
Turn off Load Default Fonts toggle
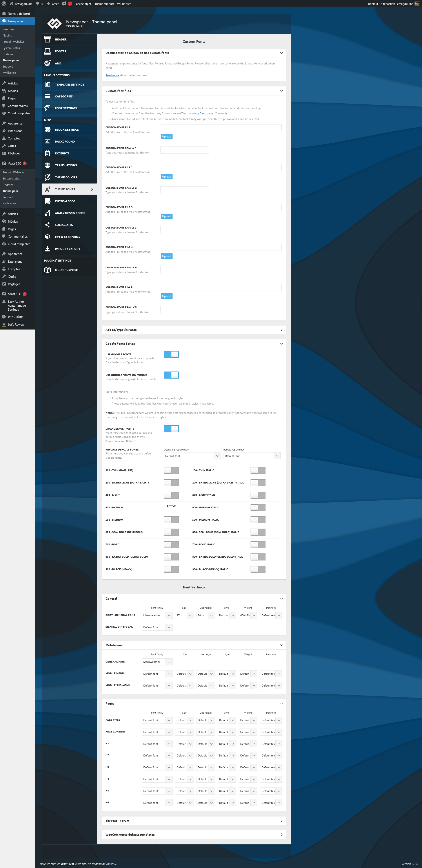coord(171,429)
